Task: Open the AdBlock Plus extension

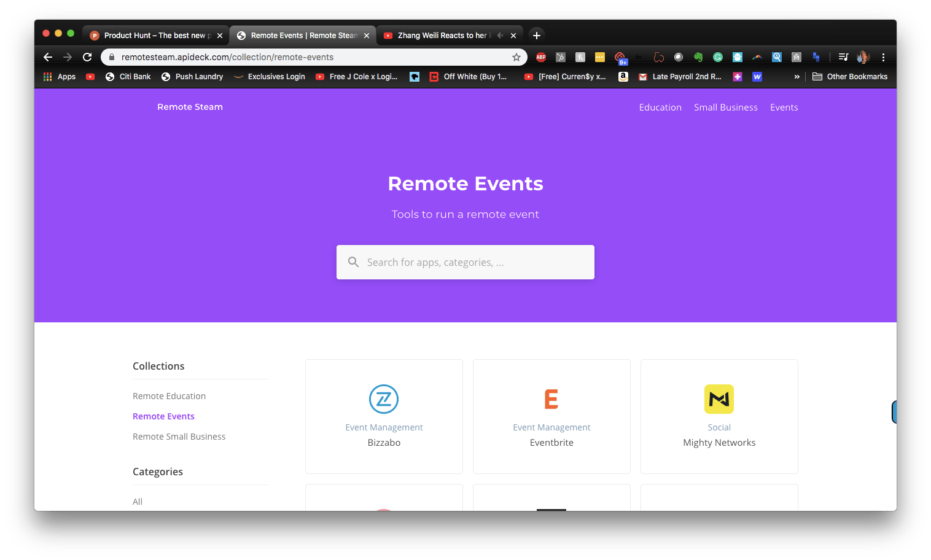Action: tap(541, 57)
